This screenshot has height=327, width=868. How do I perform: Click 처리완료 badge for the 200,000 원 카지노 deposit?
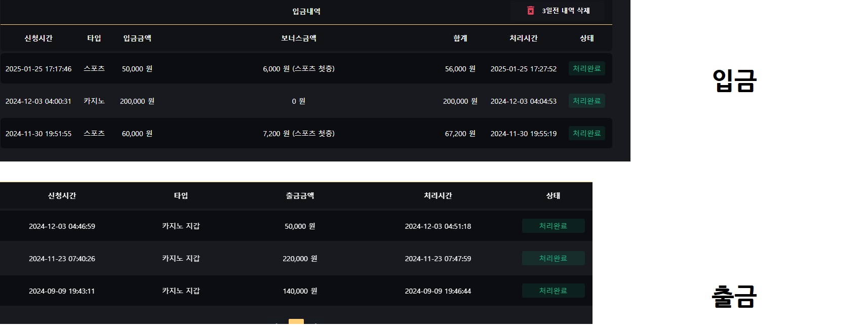586,101
